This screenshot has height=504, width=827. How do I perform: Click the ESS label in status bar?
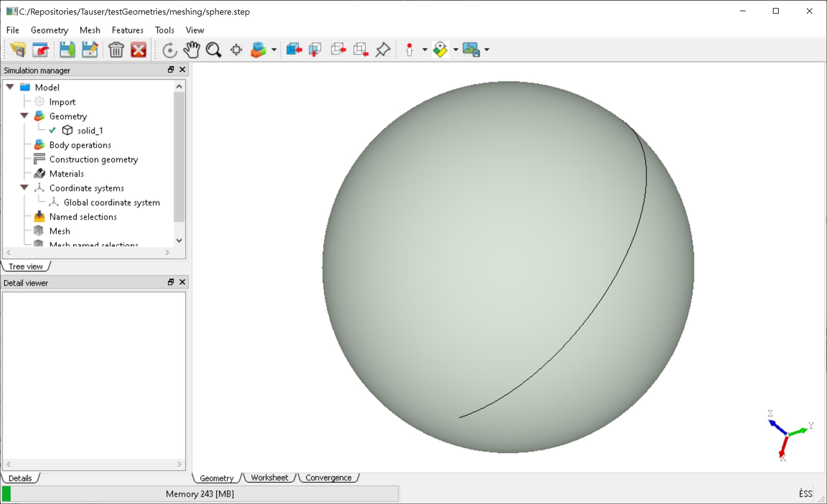coord(805,494)
